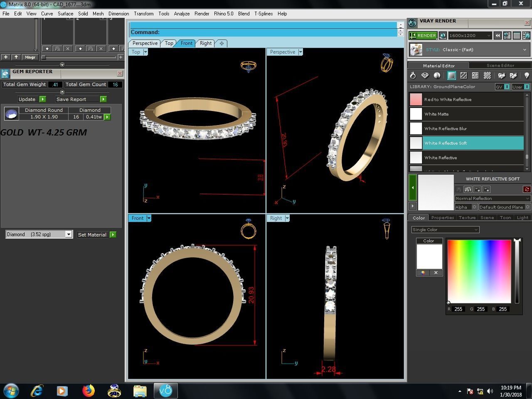Open the 1600x1200 resolution dropdown
This screenshot has width=532, height=399.
(x=470, y=36)
